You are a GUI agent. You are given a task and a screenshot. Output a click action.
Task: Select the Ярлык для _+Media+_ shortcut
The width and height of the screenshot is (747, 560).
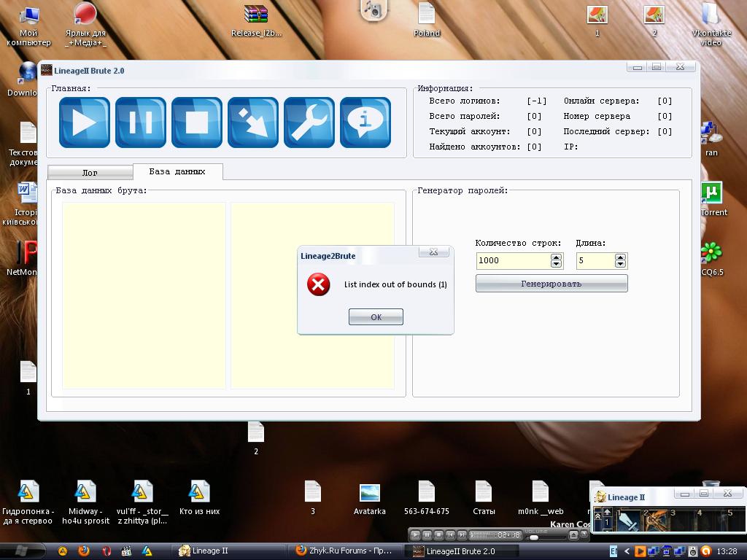point(86,25)
